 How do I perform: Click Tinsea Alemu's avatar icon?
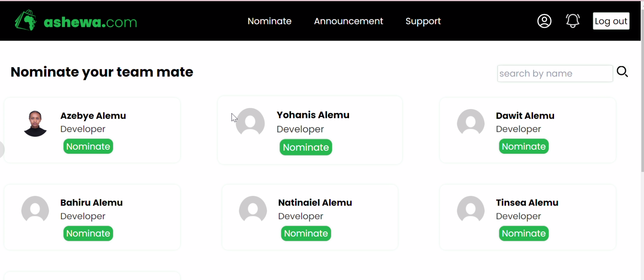pyautogui.click(x=471, y=209)
